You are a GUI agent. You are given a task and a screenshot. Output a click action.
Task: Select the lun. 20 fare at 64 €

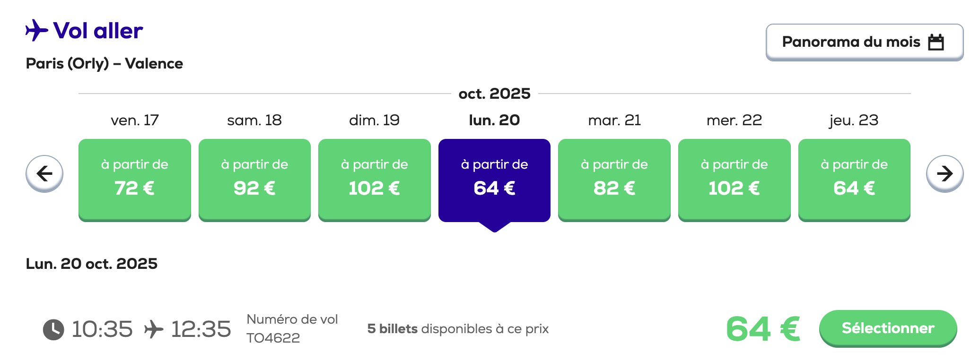494,180
